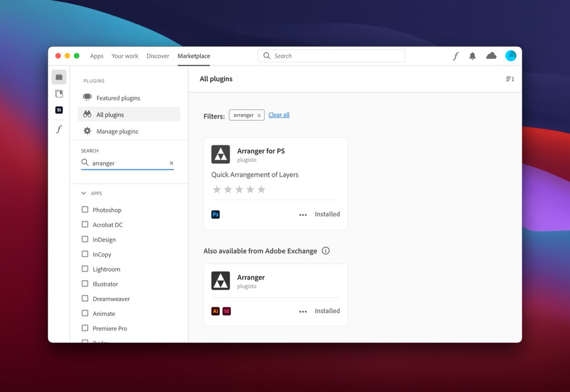The image size is (570, 392).
Task: Click the 'All plugins' page heading
Action: click(x=216, y=79)
